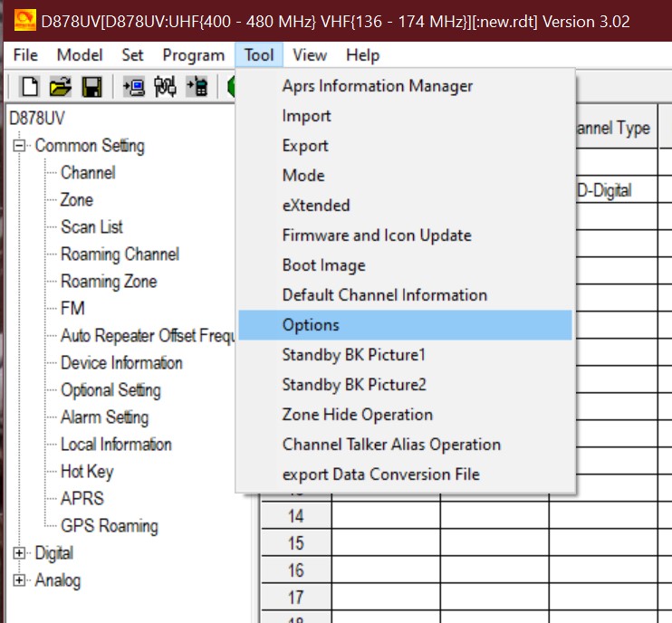The height and width of the screenshot is (623, 672).
Task: Open Firmware and Icon Update
Action: pos(405,235)
